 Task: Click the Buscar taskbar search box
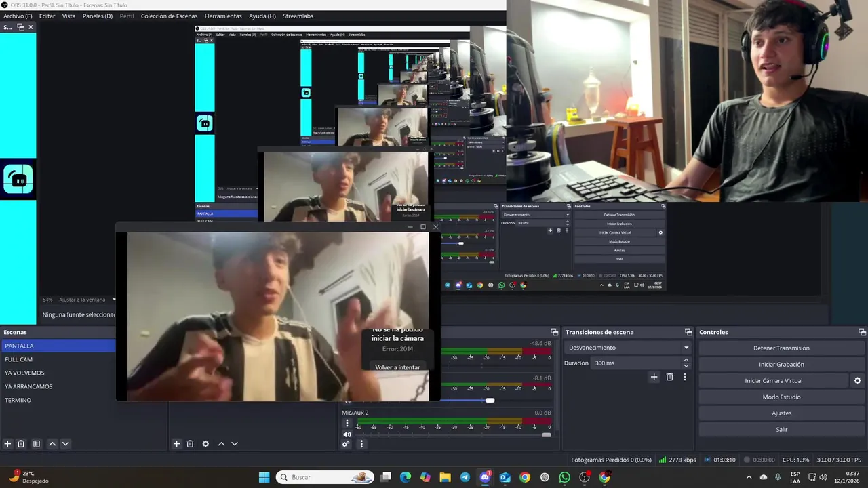click(325, 477)
